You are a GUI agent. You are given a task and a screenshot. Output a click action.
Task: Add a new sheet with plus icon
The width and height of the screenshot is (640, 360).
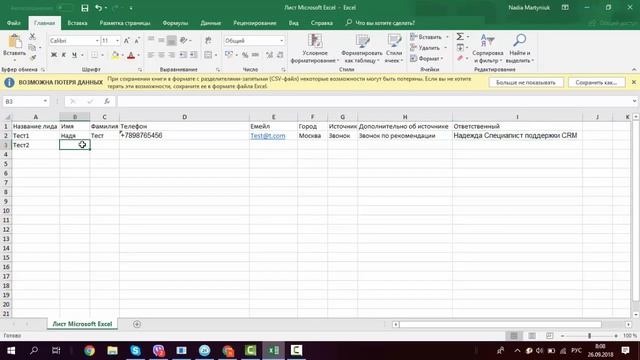tap(137, 324)
